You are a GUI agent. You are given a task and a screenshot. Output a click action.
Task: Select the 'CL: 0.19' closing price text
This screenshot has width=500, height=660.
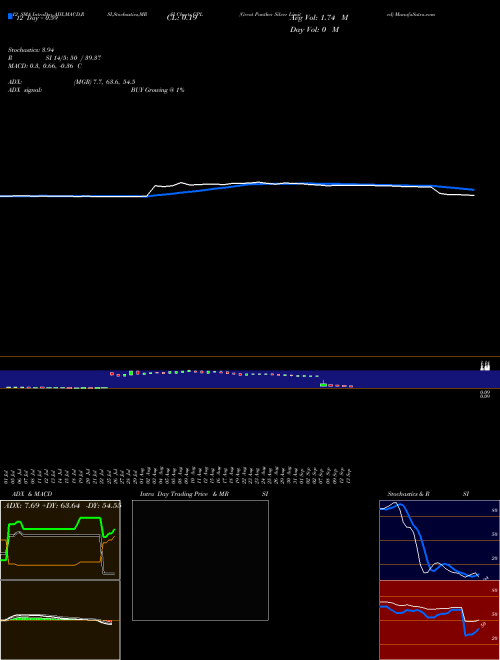point(182,18)
